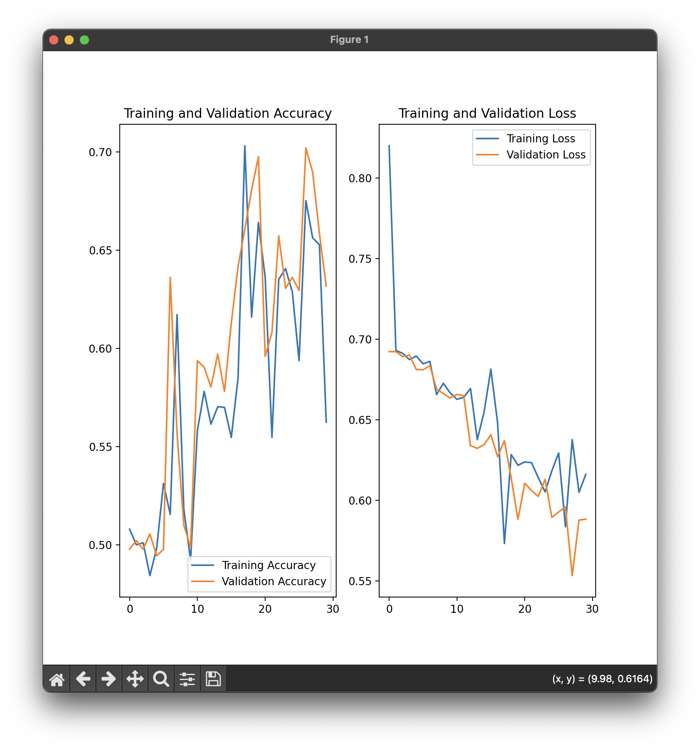The image size is (700, 749).
Task: Select the Zoom to rectangle magnifier
Action: tap(161, 679)
